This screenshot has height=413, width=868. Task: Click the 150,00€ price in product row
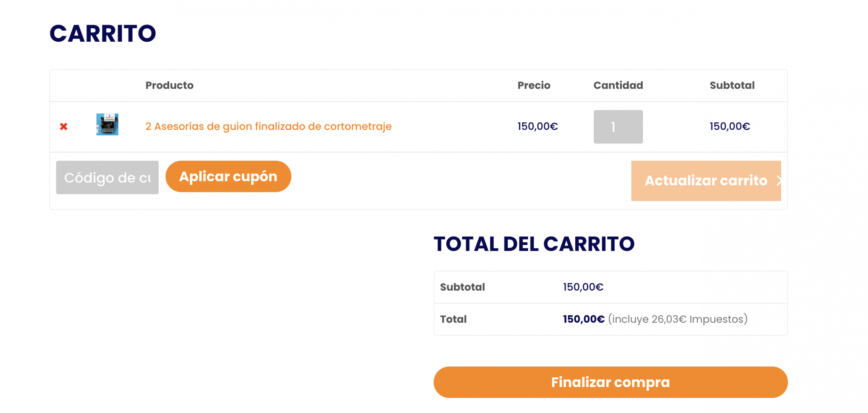click(537, 126)
